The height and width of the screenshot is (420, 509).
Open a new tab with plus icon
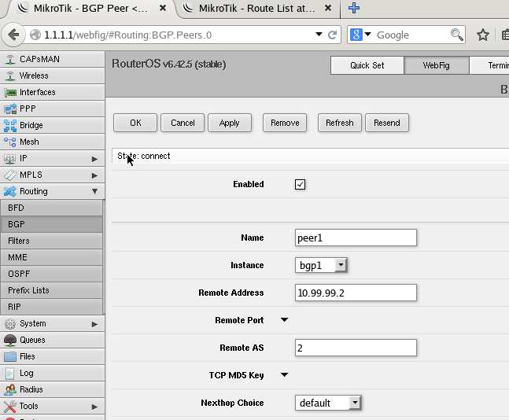coord(354,8)
